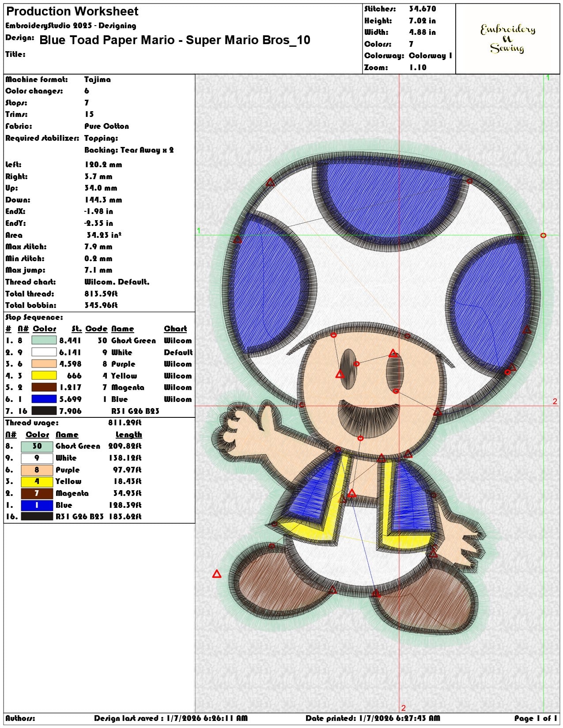This screenshot has height=728, width=563.
Task: Click the Width value "4.88 in"
Action: click(x=422, y=32)
